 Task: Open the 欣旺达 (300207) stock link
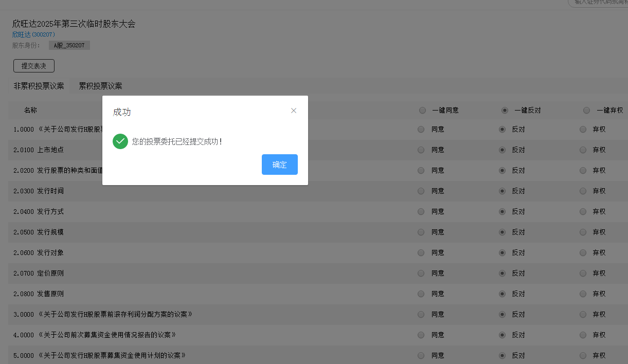coord(33,34)
